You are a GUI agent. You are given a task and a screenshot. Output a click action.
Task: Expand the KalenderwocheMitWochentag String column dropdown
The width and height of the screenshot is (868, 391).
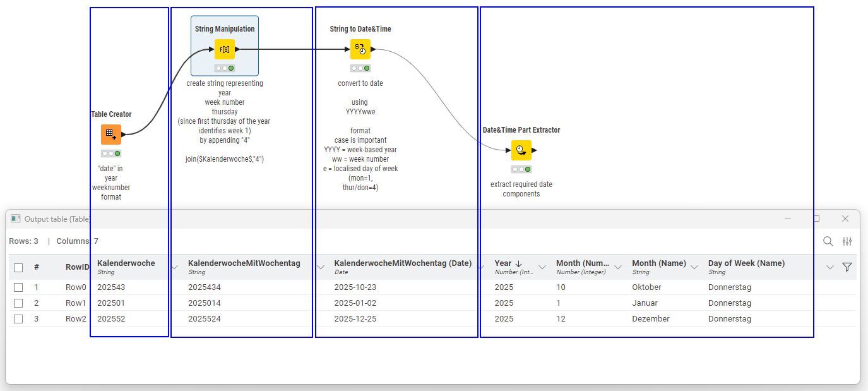click(x=321, y=267)
